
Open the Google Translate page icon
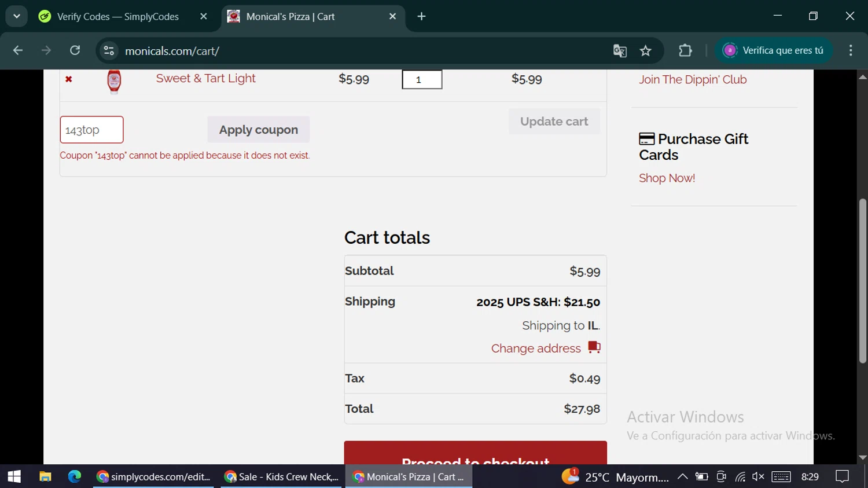point(620,51)
